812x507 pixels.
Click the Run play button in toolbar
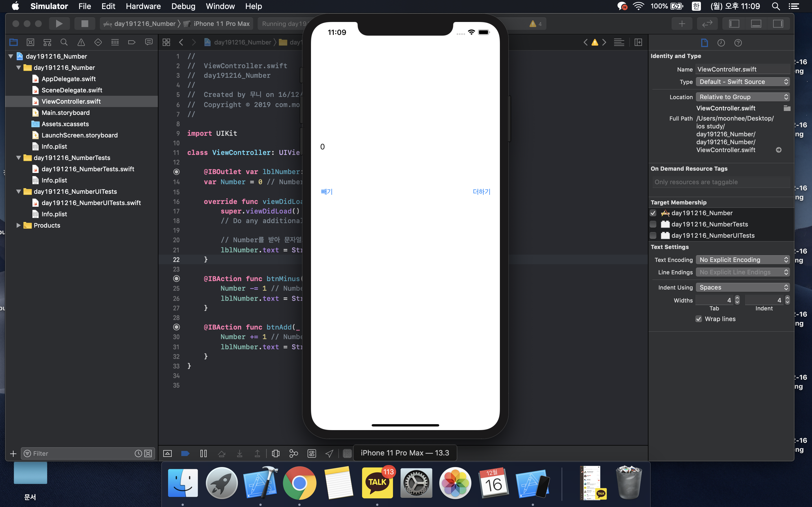point(59,23)
